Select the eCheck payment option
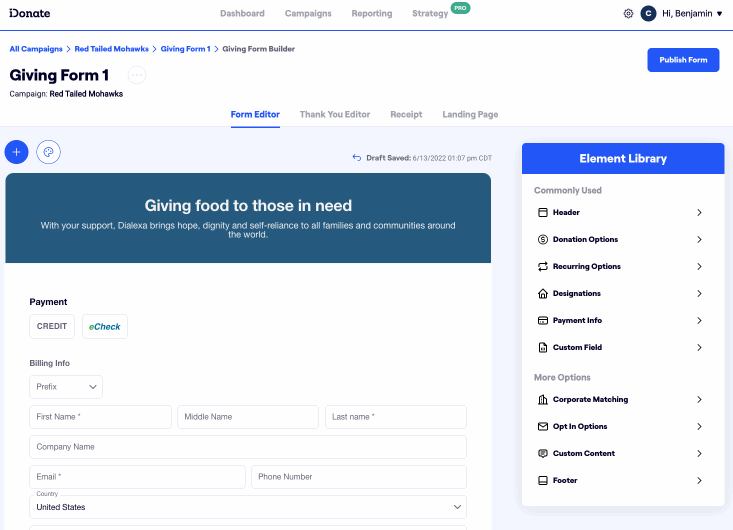This screenshot has height=530, width=733. coord(105,326)
